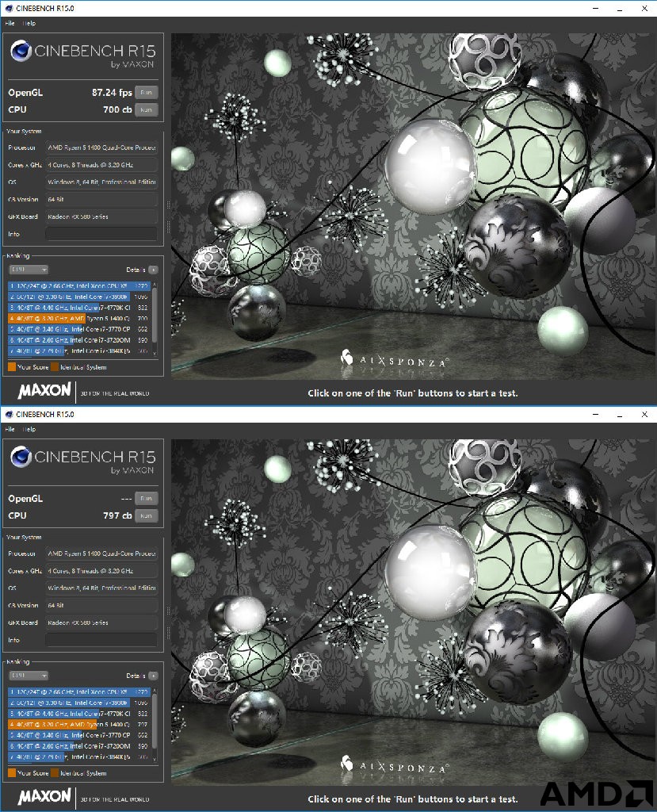
Task: Click the Cores x GHz field in the upper window
Action: 101,165
